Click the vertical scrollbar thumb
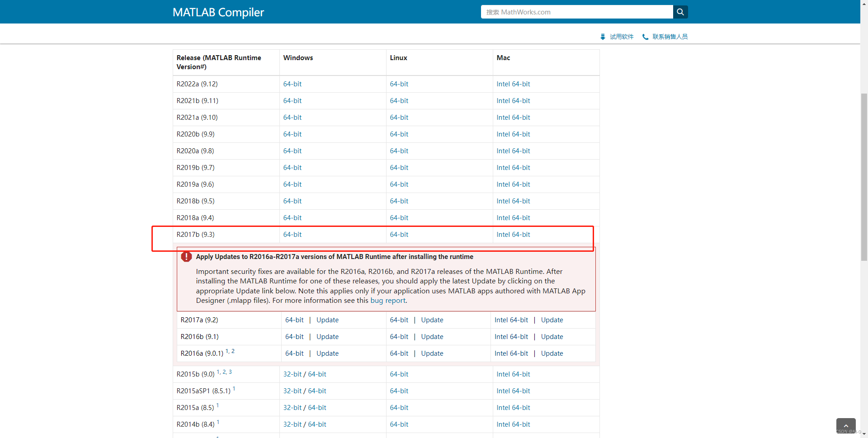The height and width of the screenshot is (438, 868). pyautogui.click(x=864, y=177)
